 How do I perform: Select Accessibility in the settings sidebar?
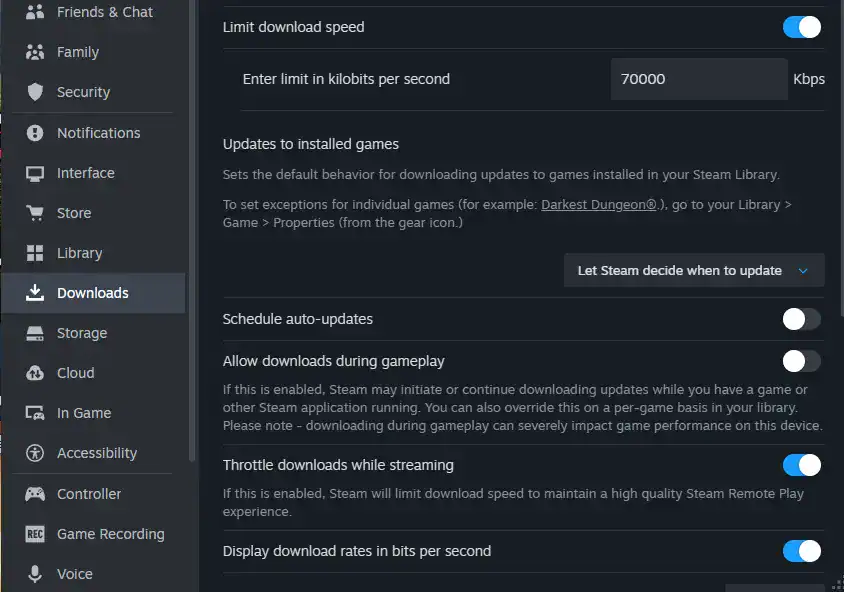click(x=96, y=453)
